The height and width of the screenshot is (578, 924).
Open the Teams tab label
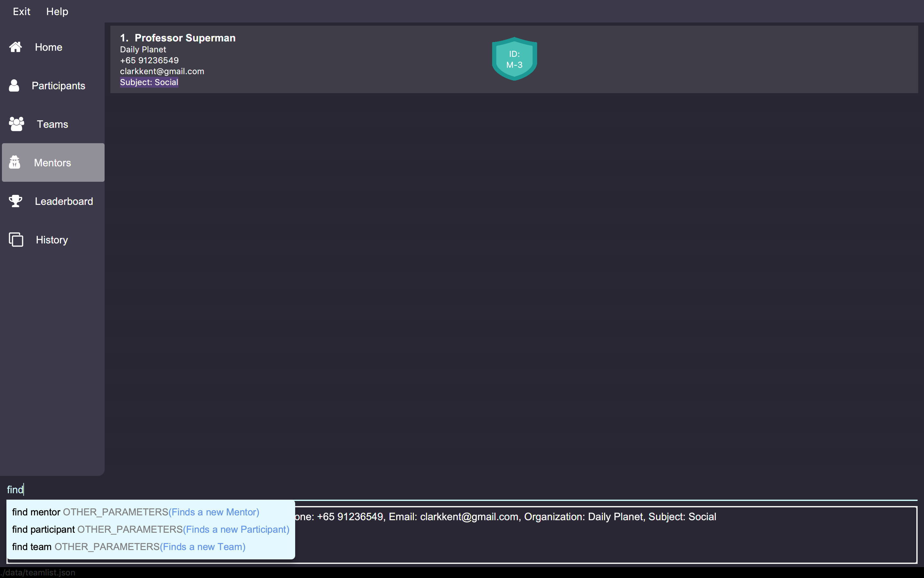point(52,124)
